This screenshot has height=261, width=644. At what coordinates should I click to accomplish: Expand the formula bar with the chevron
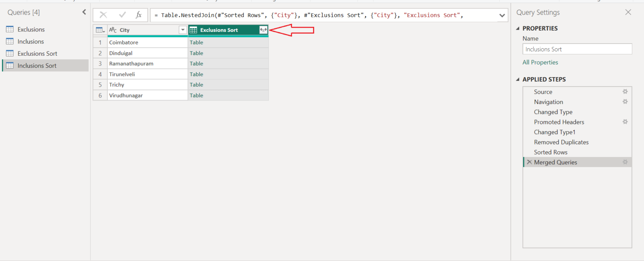502,16
